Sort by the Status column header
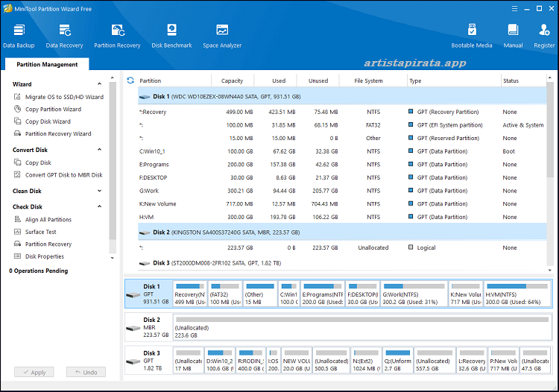The width and height of the screenshot is (559, 392). point(523,80)
